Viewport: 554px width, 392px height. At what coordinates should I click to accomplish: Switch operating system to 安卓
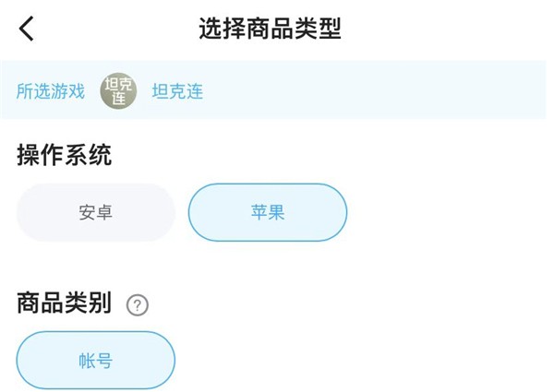pyautogui.click(x=95, y=212)
